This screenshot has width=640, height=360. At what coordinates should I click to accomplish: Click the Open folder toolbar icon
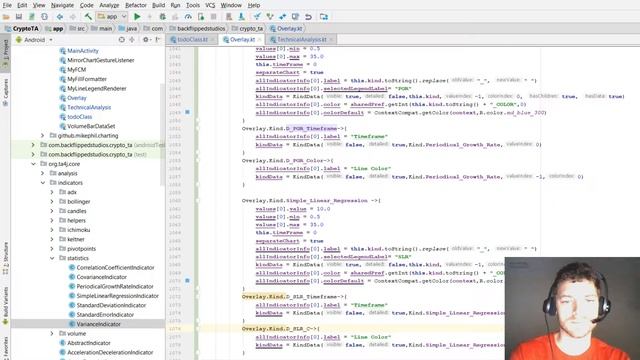pyautogui.click(x=6, y=17)
